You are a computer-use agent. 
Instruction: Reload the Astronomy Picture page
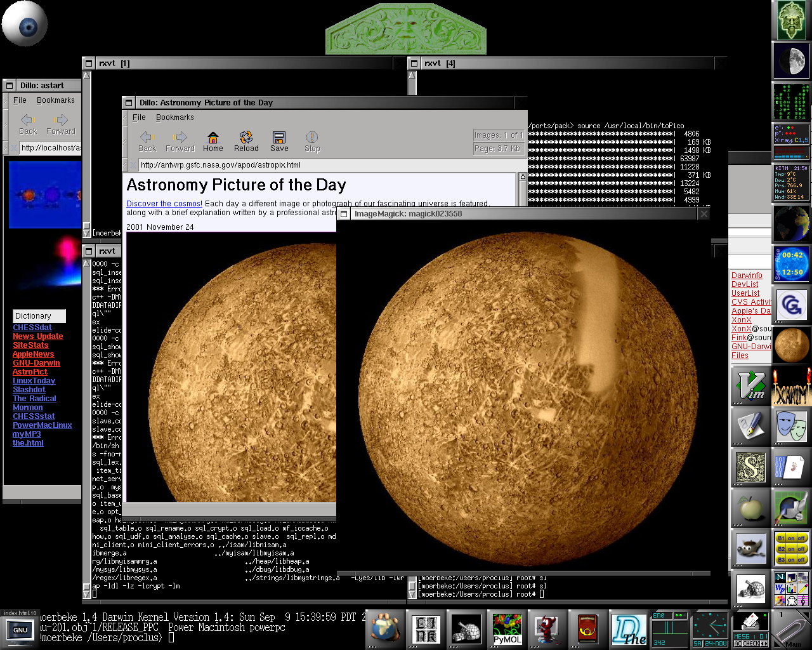246,142
